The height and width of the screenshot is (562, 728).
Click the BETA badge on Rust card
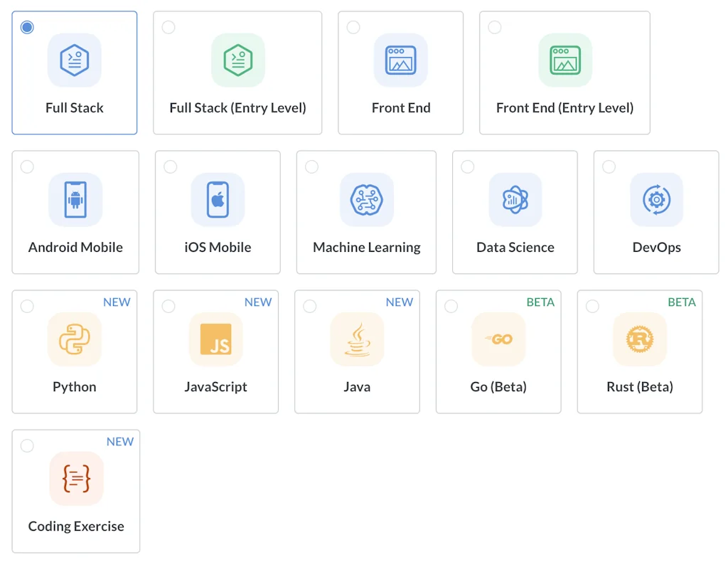point(681,302)
